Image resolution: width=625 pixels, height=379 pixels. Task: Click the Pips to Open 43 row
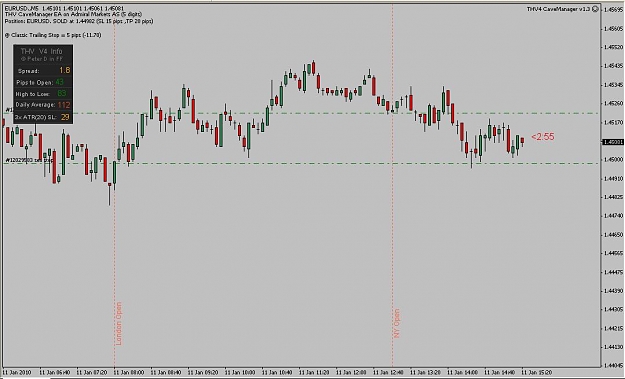point(43,82)
